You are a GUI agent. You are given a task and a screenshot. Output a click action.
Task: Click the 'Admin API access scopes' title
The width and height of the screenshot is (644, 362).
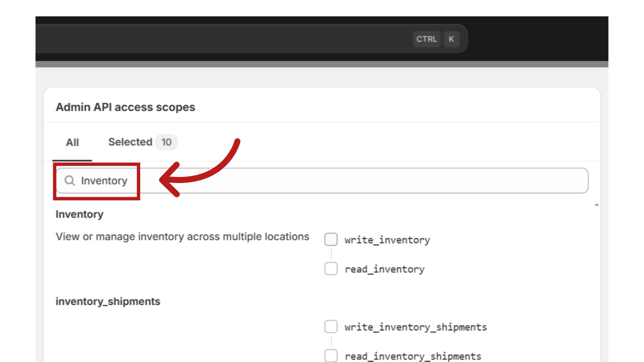coord(125,107)
